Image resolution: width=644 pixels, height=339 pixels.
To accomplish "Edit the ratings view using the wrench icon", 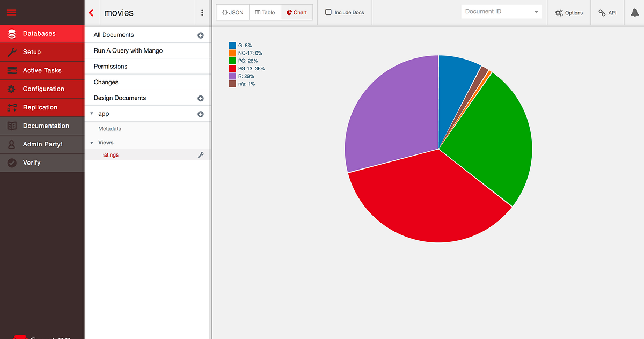I will pos(201,154).
